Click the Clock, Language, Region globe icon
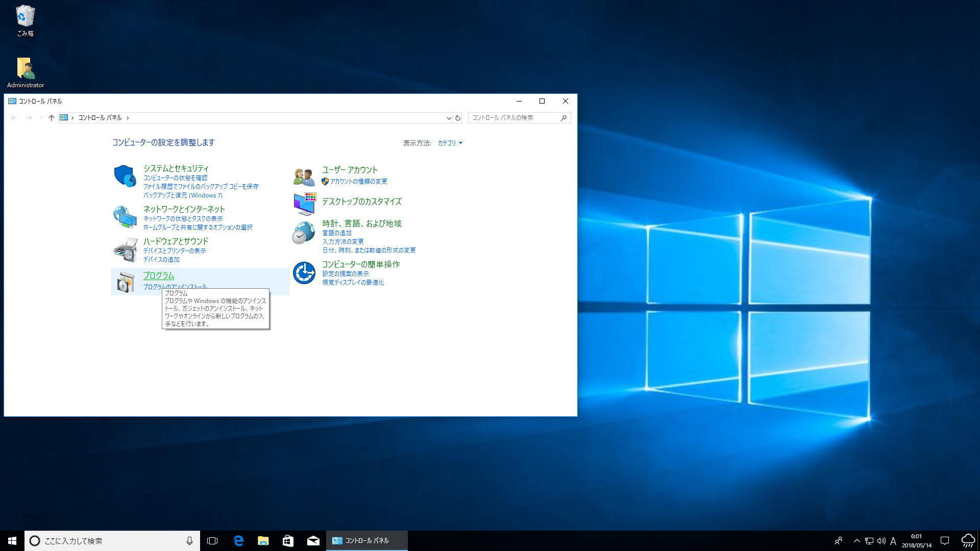 [304, 233]
